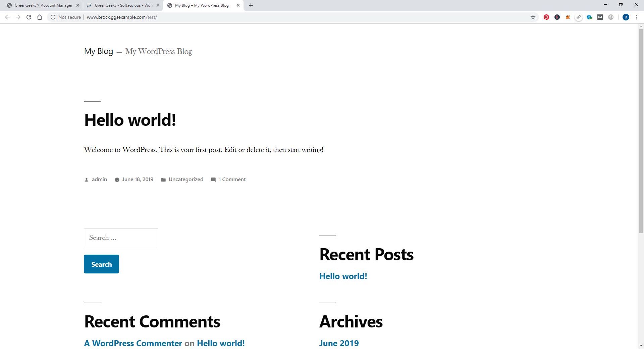Screen dimensions: 644x362
Task: Switch to GreenGeeks Softaculous tab
Action: coord(123,5)
